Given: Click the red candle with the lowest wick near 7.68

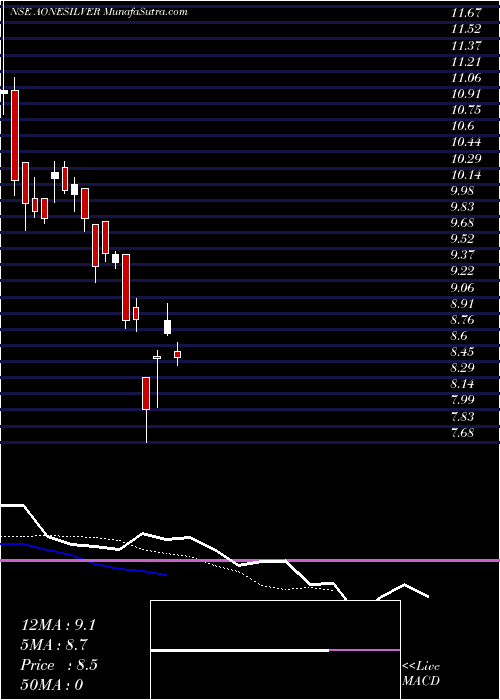Looking at the screenshot, I should pos(146,393).
